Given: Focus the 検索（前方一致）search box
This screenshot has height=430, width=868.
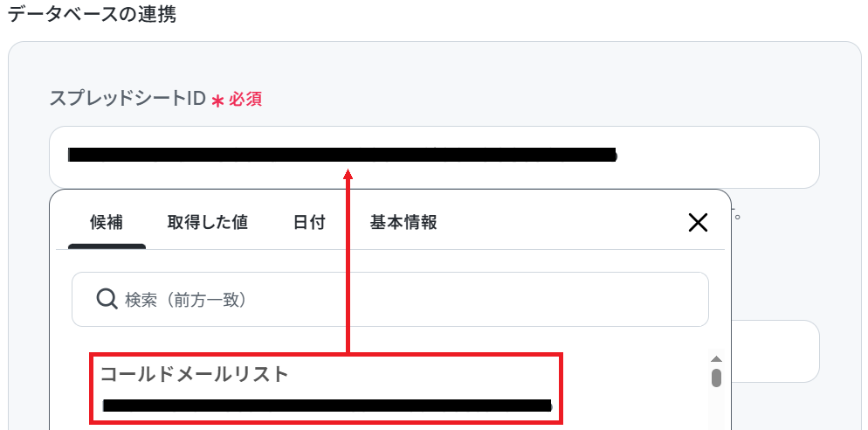Looking at the screenshot, I should (x=390, y=299).
